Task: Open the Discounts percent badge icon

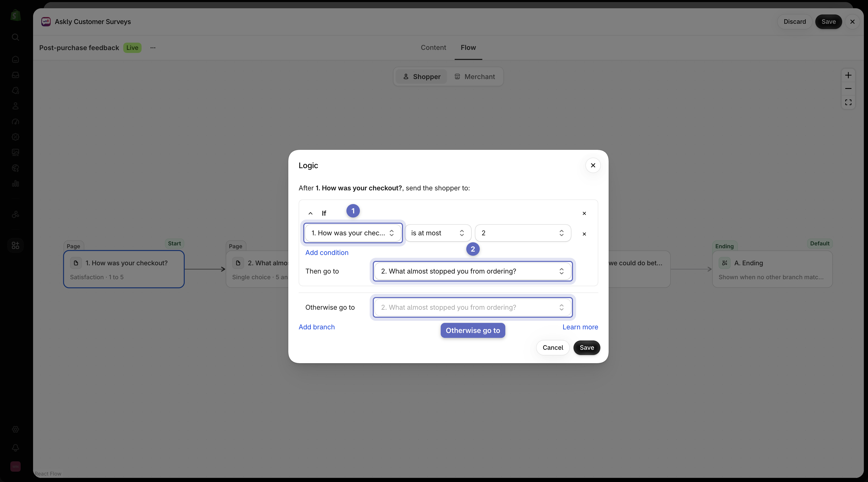Action: 16,137
